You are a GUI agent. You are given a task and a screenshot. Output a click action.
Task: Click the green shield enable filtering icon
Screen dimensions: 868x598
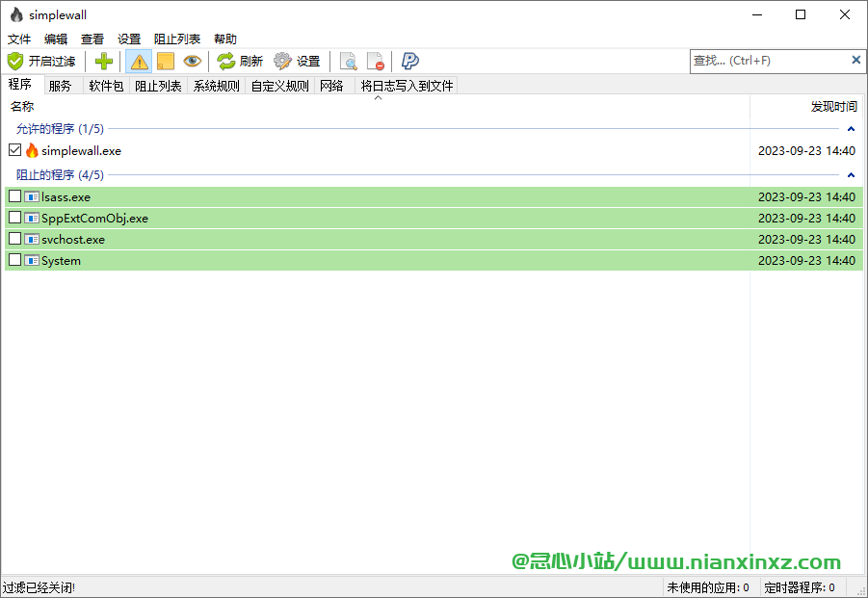click(x=15, y=61)
